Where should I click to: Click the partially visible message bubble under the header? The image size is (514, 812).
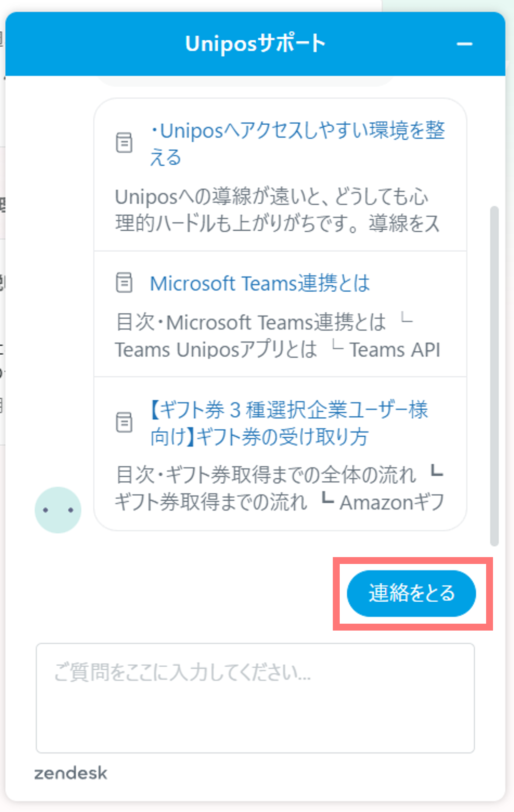246,81
